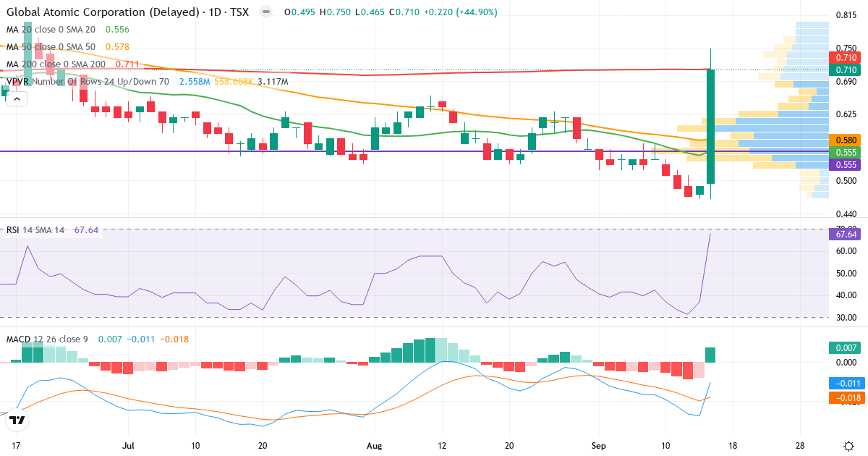868x456 pixels.
Task: Click the VPVR up volume 2.558M
Action: coord(195,82)
